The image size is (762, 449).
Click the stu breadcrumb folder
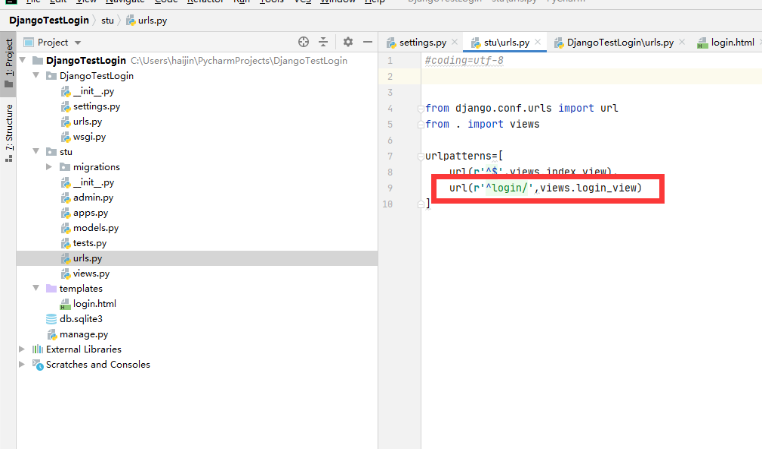pos(107,20)
